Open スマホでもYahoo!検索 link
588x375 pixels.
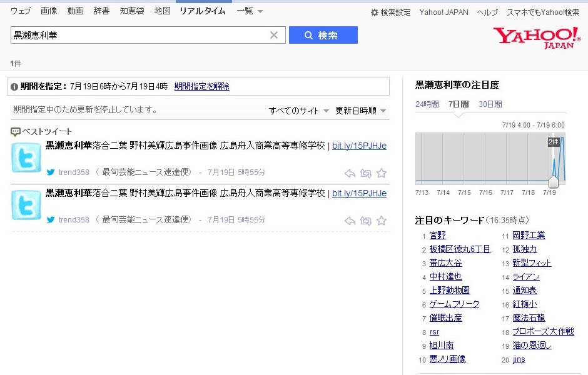pyautogui.click(x=543, y=12)
